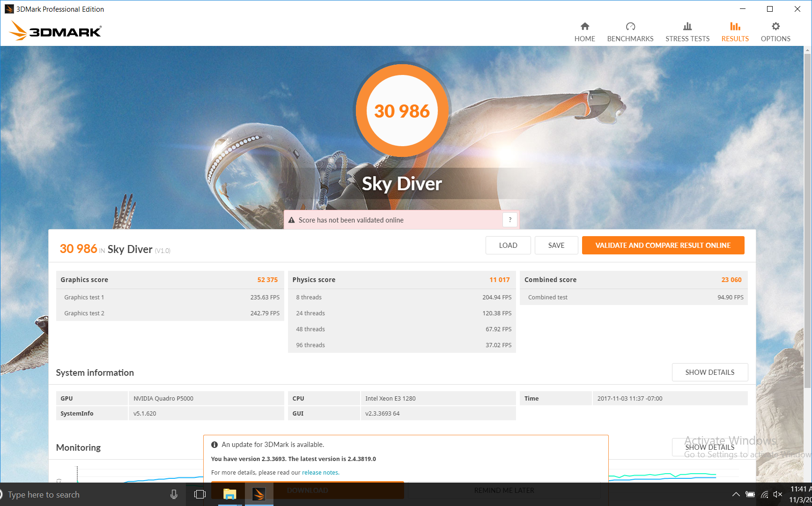Click the question mark help button
Viewport: 812px width, 506px height.
click(x=510, y=220)
